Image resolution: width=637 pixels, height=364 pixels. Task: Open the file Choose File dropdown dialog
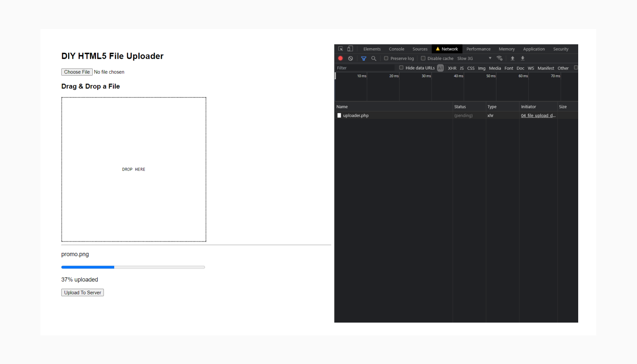(x=77, y=72)
